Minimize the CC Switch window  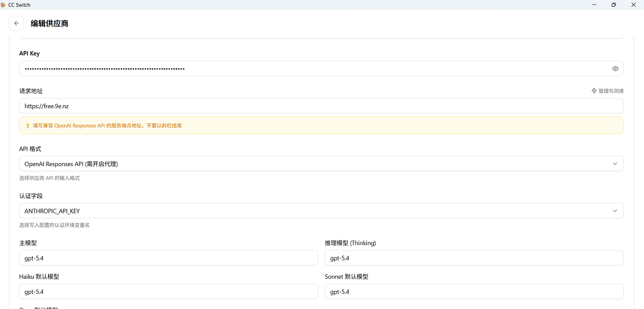[x=594, y=4]
